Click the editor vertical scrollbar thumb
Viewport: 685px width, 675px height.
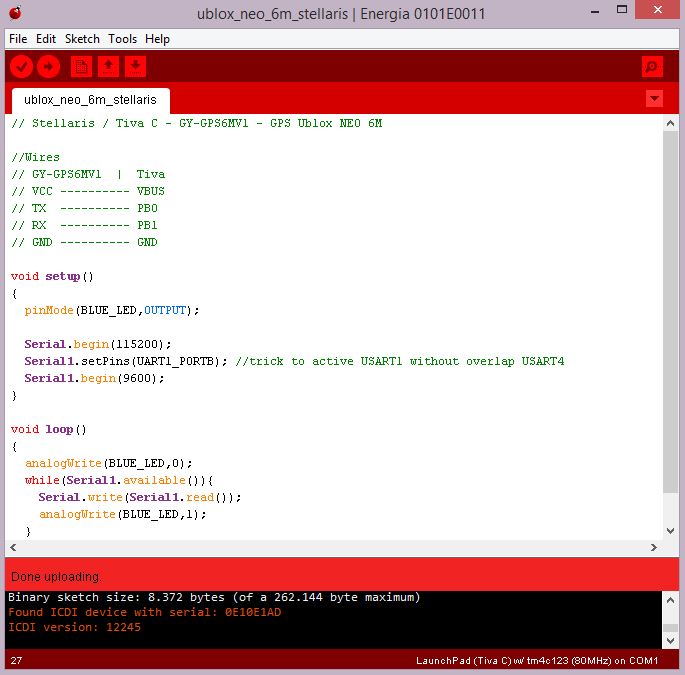tap(670, 312)
